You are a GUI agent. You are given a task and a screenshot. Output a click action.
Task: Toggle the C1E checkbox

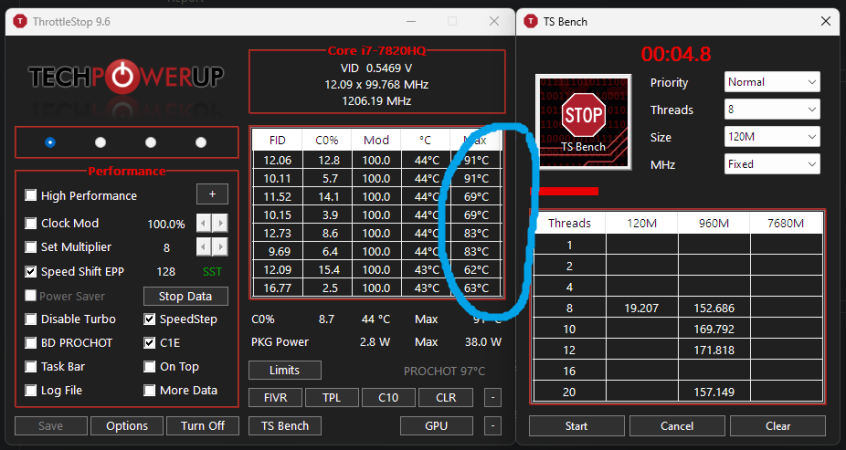point(149,343)
